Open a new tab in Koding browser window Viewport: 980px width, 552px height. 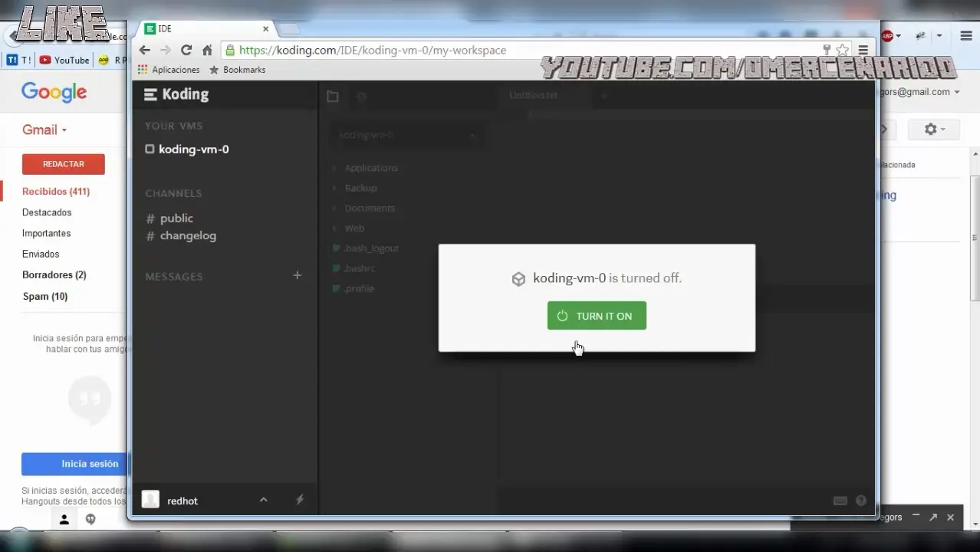[x=288, y=29]
